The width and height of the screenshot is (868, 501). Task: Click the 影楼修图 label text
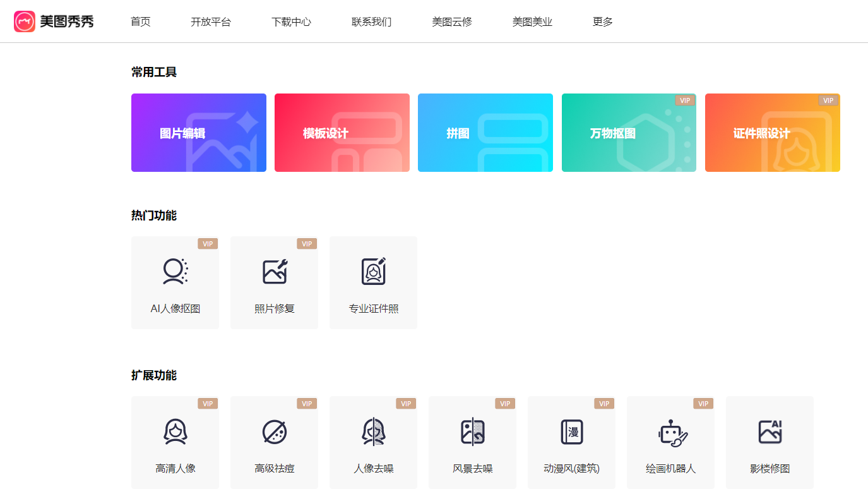point(770,469)
